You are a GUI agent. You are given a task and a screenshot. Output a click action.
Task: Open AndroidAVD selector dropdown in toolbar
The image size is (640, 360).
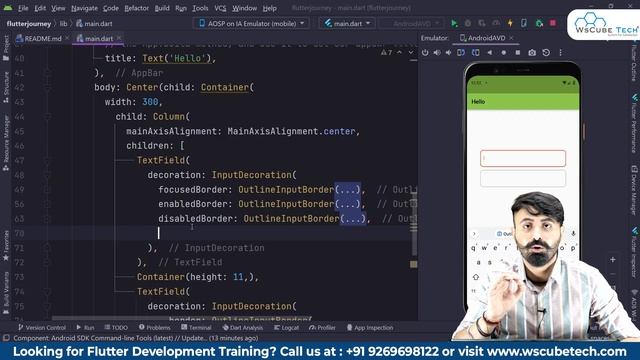[x=411, y=24]
